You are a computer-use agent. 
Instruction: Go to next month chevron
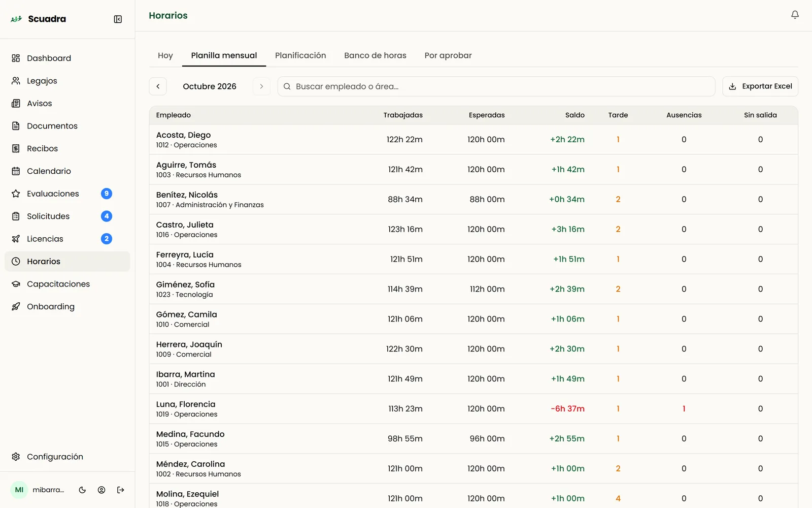[261, 86]
